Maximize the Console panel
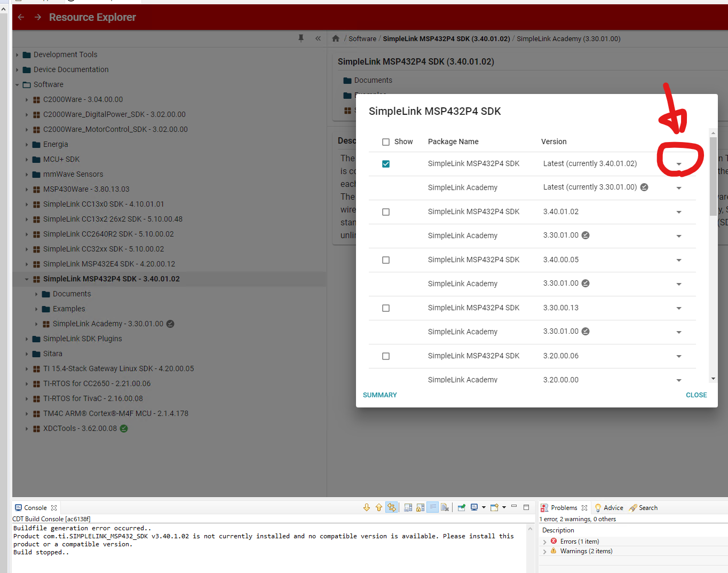 pyautogui.click(x=526, y=507)
